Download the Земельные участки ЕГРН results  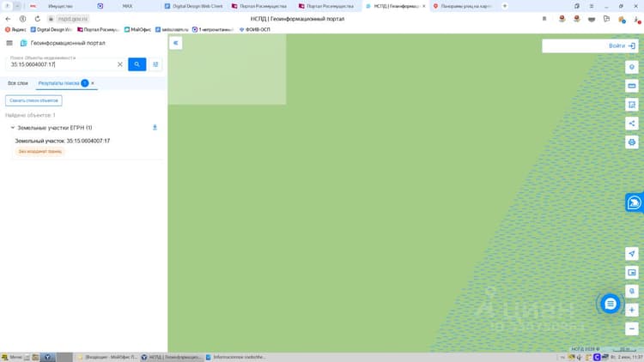(x=155, y=128)
